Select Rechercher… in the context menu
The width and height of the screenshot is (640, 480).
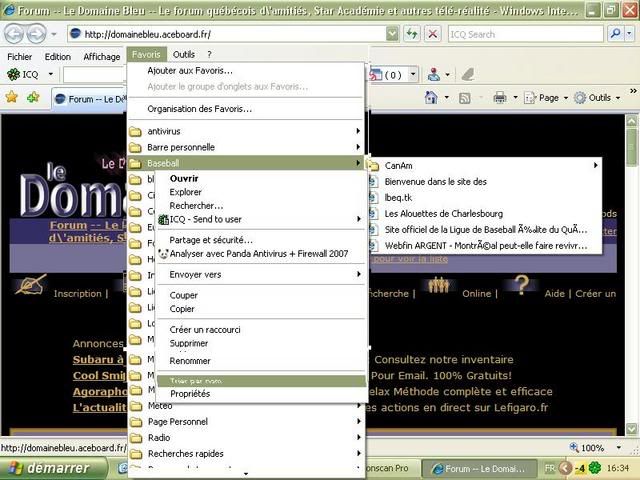pos(261,206)
